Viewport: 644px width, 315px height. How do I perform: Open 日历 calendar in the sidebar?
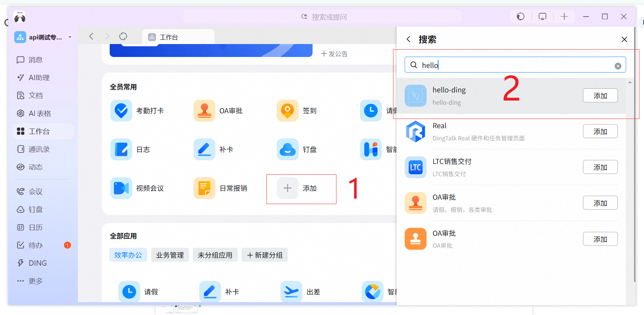pos(43,227)
